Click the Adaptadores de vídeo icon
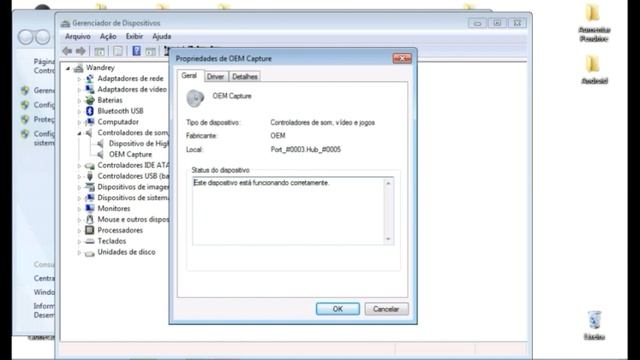 pyautogui.click(x=89, y=89)
